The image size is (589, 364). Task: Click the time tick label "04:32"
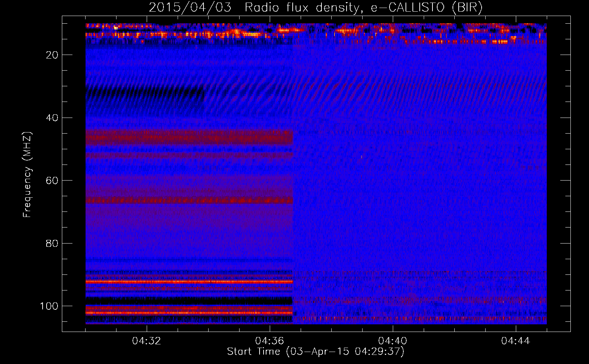coord(147,341)
